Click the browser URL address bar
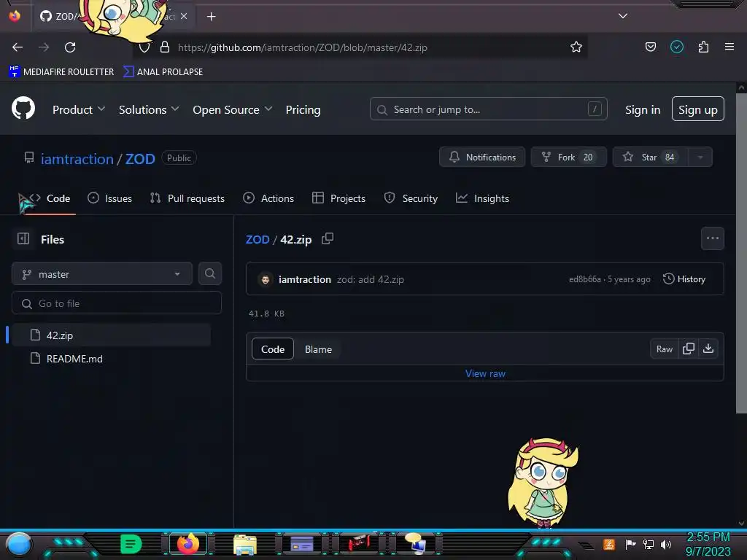 pyautogui.click(x=362, y=47)
